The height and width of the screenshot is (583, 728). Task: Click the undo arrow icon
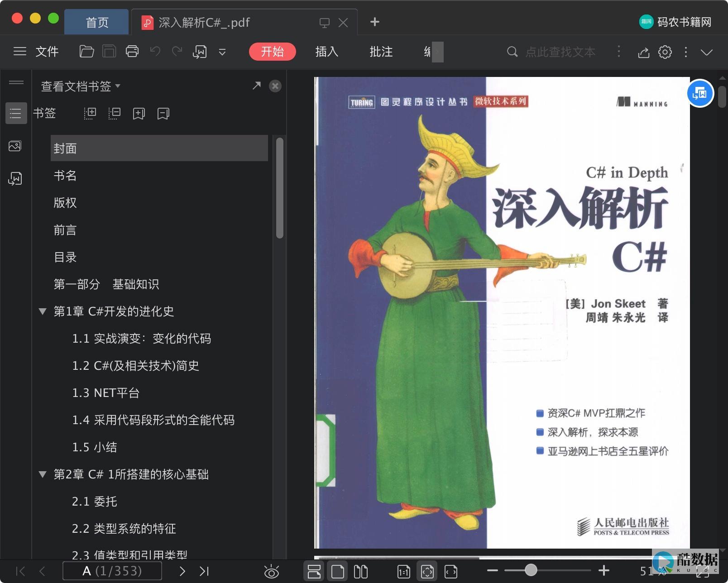point(155,52)
